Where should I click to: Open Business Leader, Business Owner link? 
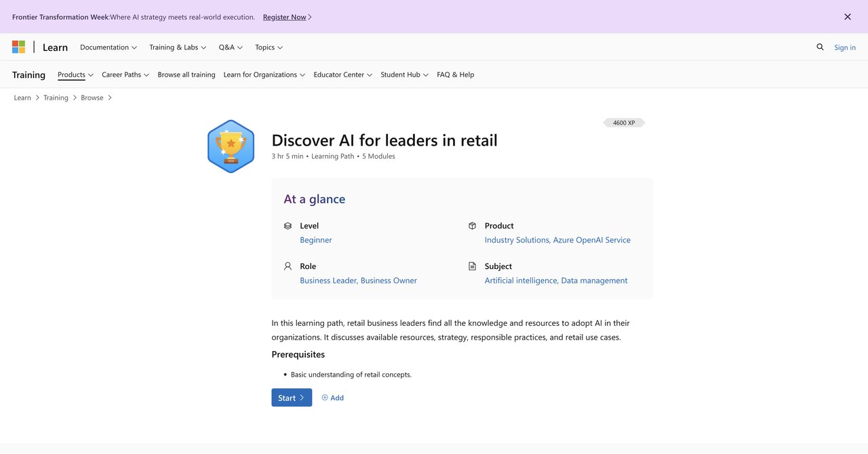[x=358, y=281]
